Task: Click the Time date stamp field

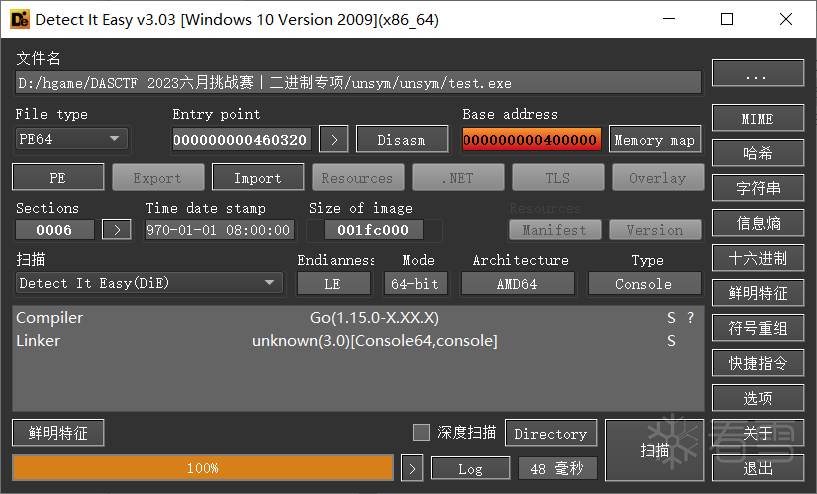Action: click(219, 230)
